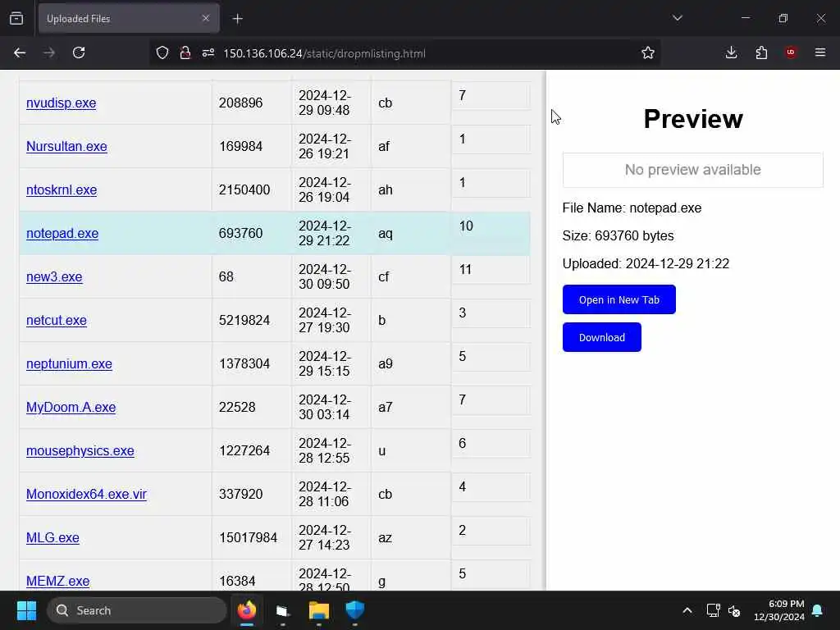This screenshot has height=630, width=840.
Task: Click the Download button in Preview
Action: [601, 337]
